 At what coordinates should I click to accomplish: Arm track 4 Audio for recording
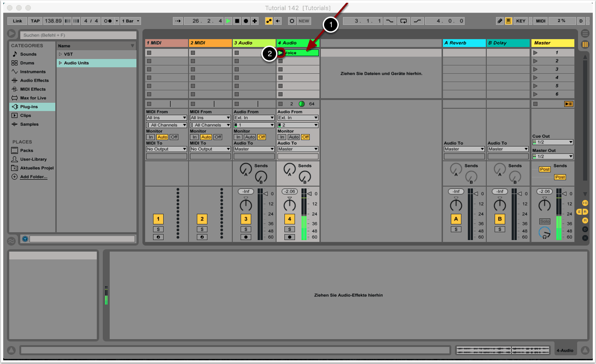[289, 237]
